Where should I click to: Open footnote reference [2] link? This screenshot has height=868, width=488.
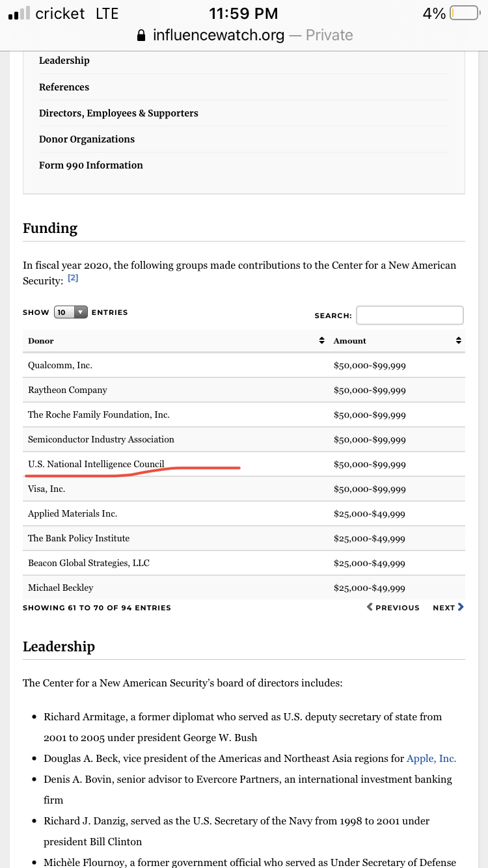click(x=73, y=278)
